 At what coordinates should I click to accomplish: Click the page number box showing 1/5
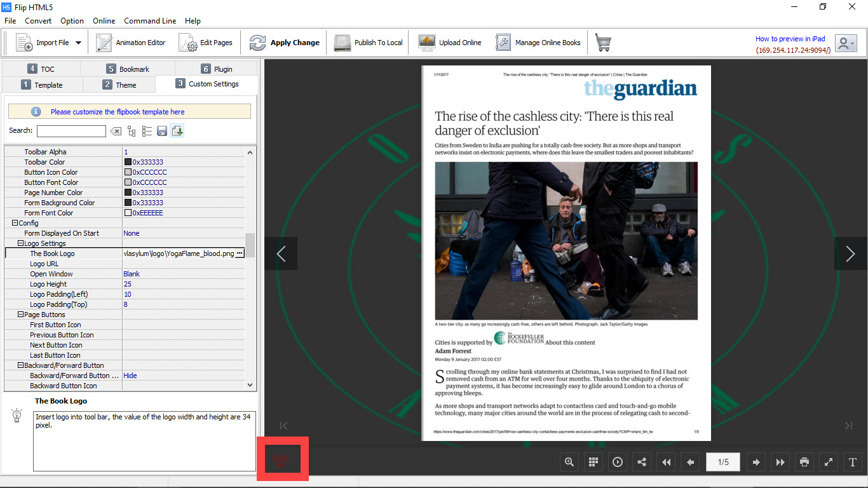click(723, 462)
